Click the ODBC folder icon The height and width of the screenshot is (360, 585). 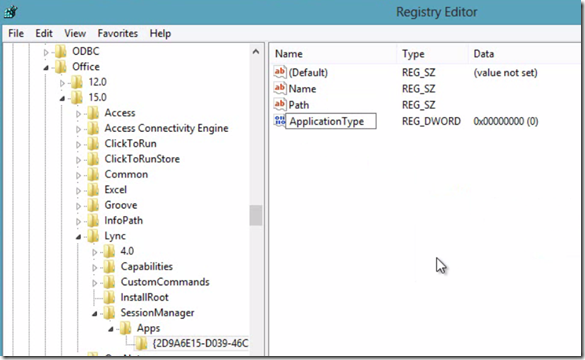click(60, 51)
